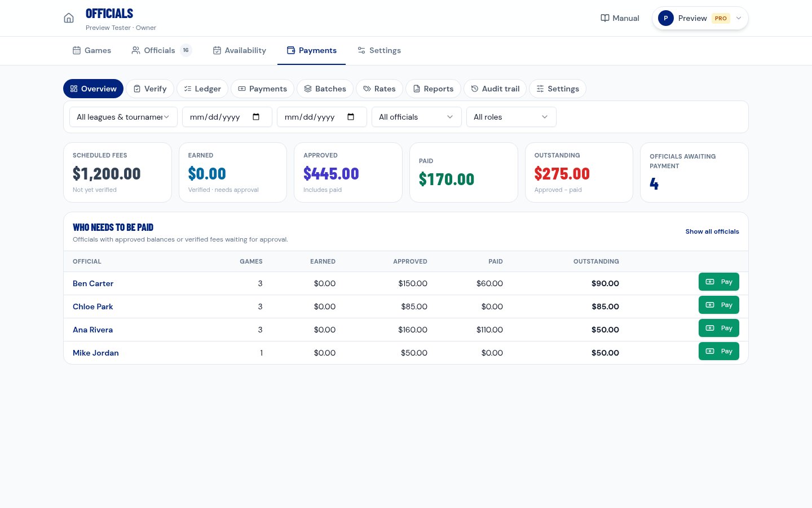Pay Chloe Park
The width and height of the screenshot is (812, 508).
[x=719, y=305]
